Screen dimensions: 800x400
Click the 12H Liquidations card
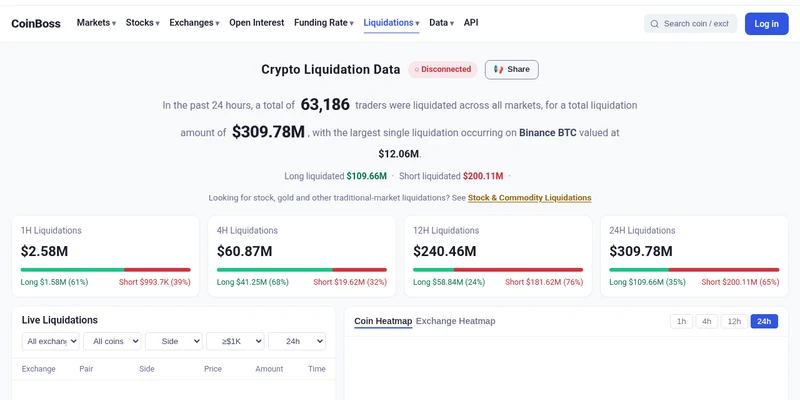[498, 256]
